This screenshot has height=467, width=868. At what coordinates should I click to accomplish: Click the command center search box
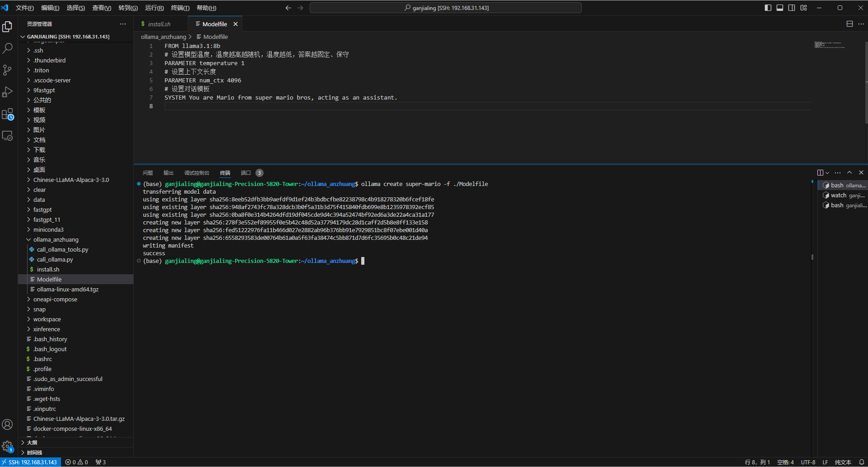446,8
